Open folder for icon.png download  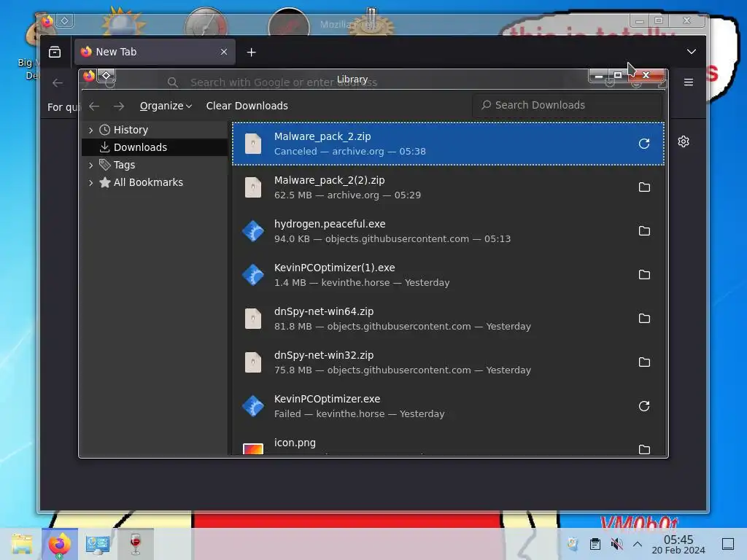[x=644, y=449]
